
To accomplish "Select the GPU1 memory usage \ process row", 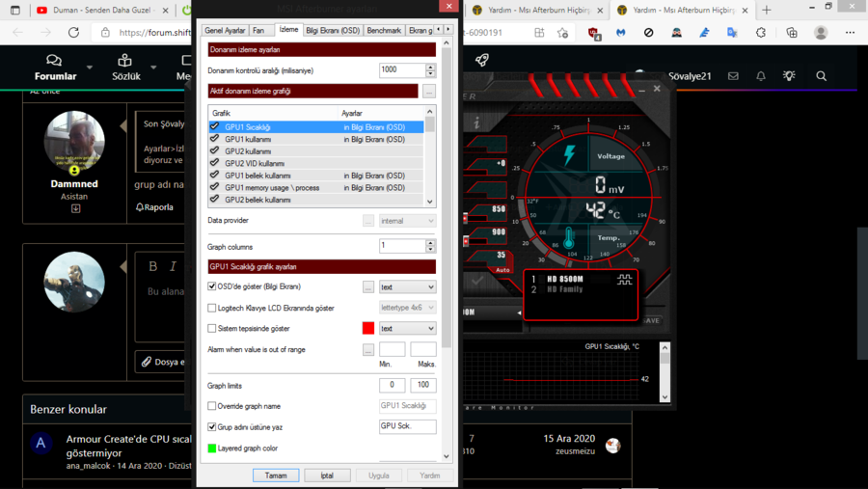I will point(316,187).
